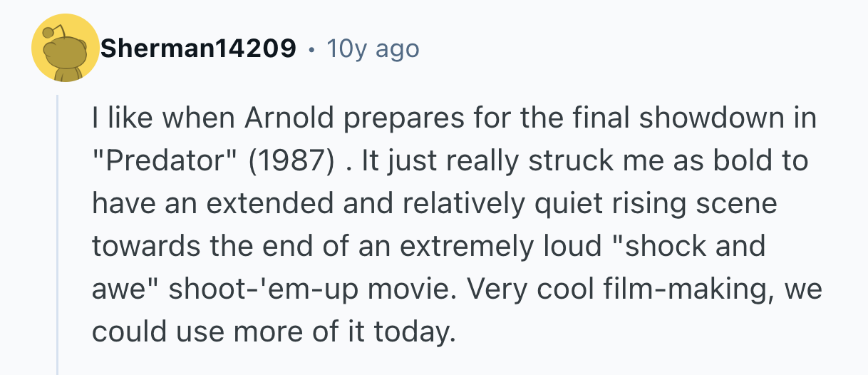Click the word "today" ending the comment
Viewport: 868px width, 375px height.
(x=418, y=332)
